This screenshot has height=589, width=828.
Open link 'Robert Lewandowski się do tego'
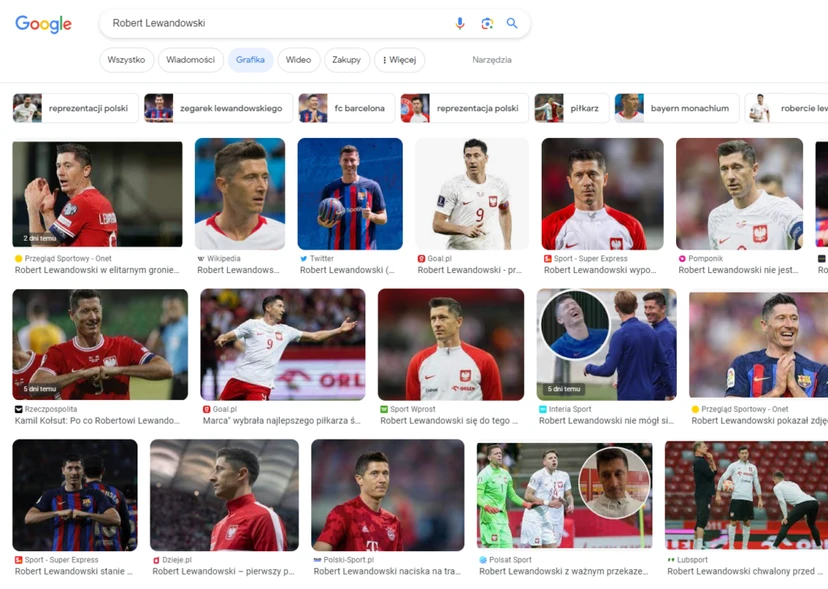(x=449, y=420)
